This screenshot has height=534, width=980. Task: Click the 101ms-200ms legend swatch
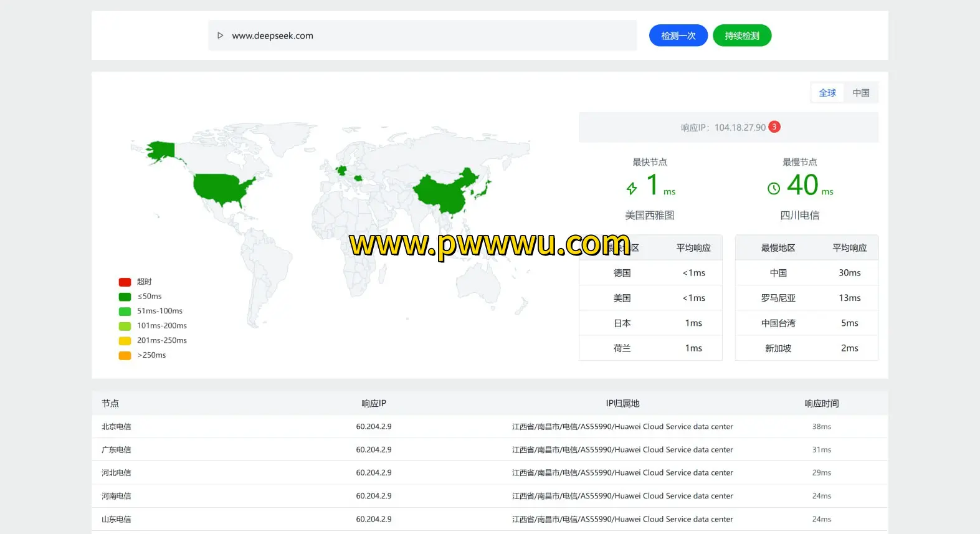coord(125,326)
